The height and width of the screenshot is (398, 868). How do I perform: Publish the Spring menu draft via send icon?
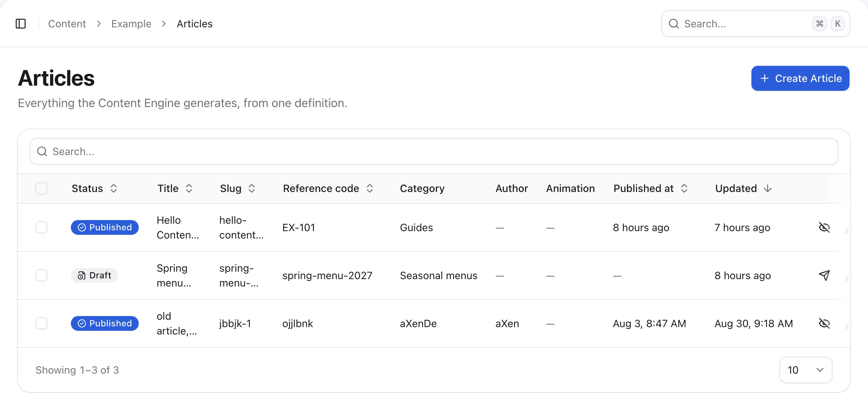[x=824, y=275]
